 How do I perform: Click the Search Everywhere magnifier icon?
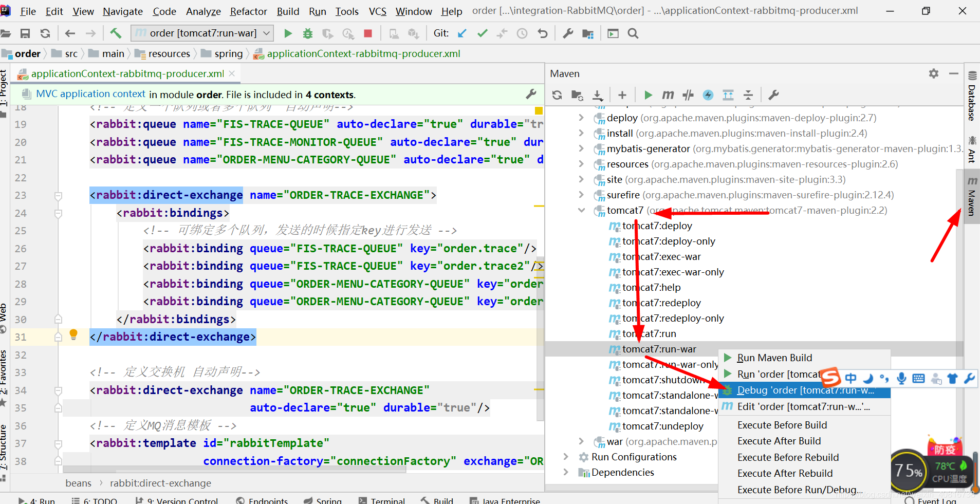pyautogui.click(x=633, y=33)
